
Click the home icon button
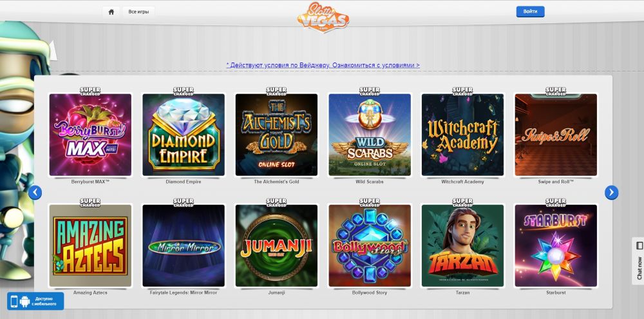click(111, 12)
